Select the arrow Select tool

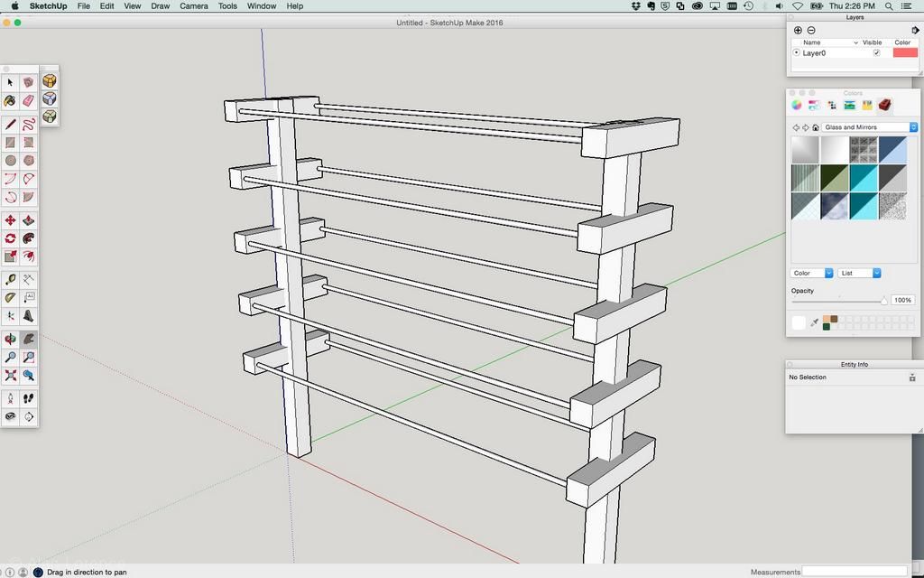click(10, 82)
